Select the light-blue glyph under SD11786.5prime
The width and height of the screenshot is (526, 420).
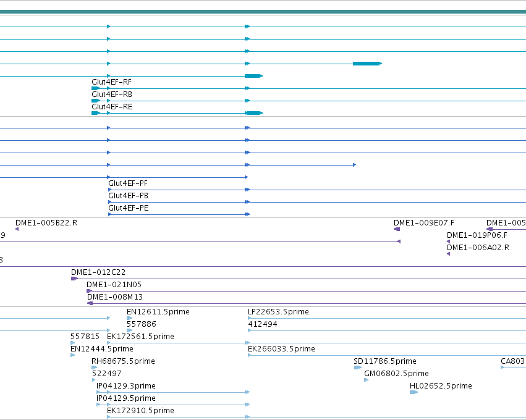point(358,367)
